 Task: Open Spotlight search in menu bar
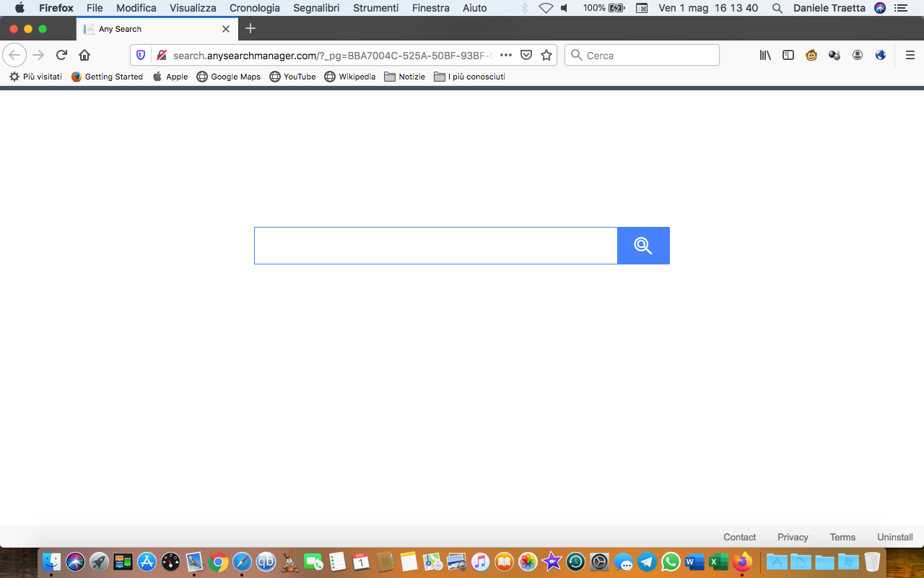tap(777, 8)
